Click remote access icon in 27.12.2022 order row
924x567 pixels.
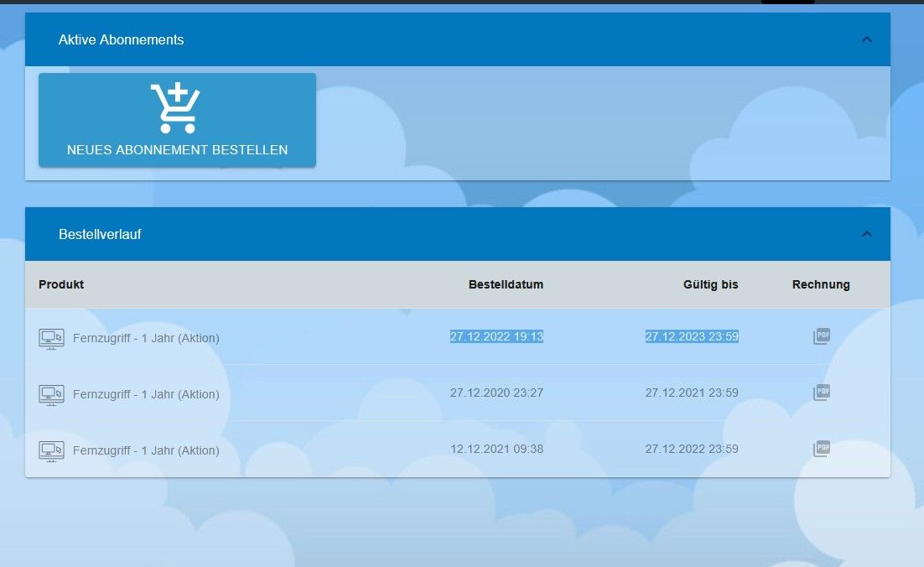click(x=51, y=339)
